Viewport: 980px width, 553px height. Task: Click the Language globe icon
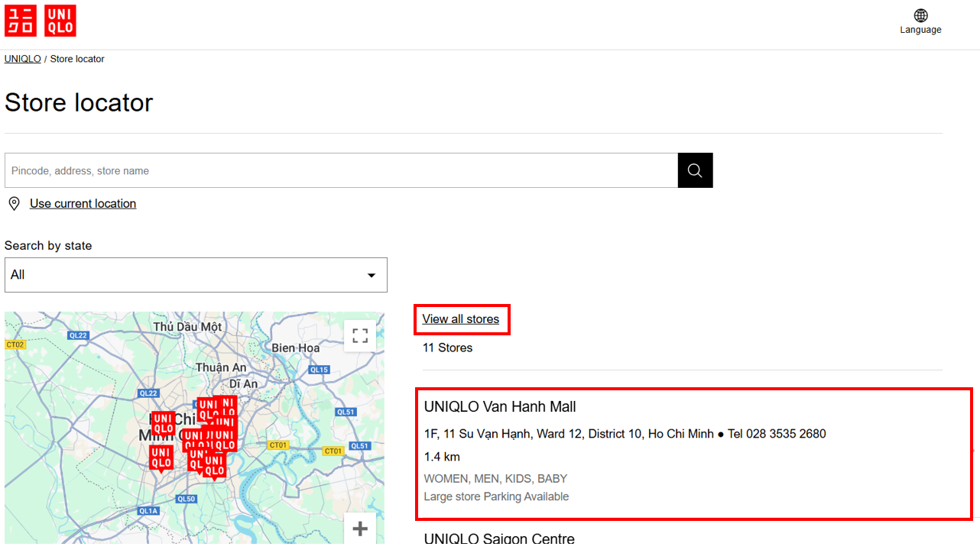(x=920, y=15)
